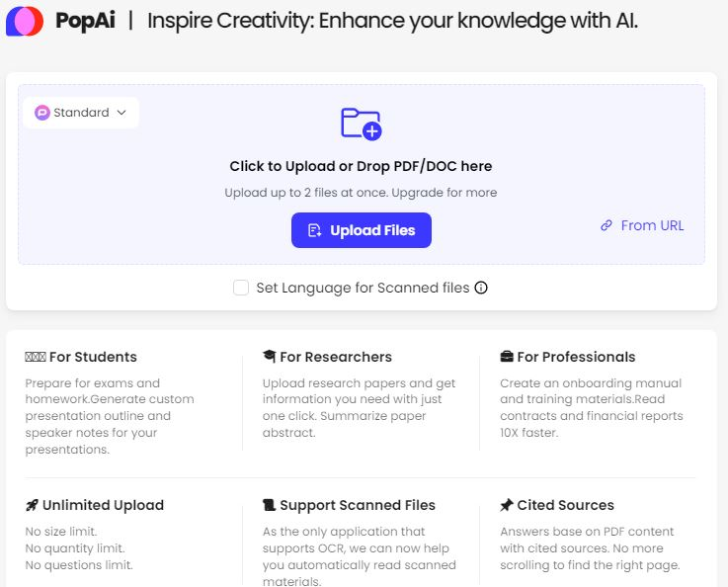Click the scroll Support Scanned Files icon
Image resolution: width=728 pixels, height=587 pixels.
tap(269, 505)
